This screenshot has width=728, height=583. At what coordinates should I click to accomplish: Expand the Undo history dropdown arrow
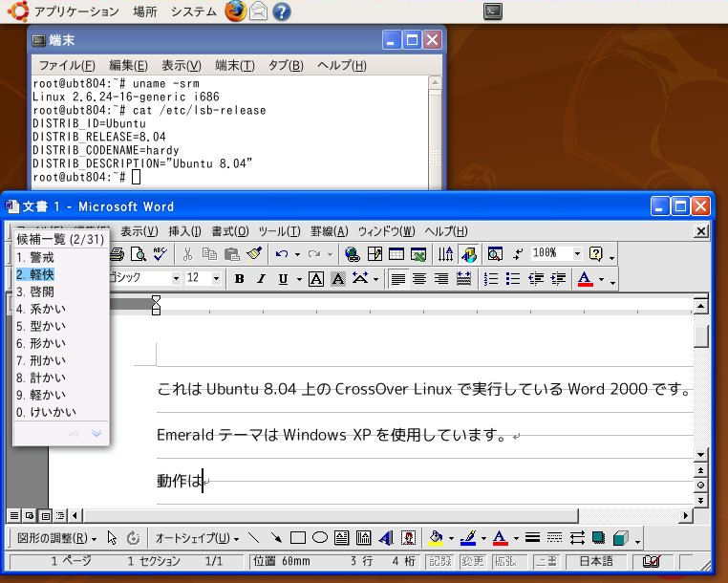click(297, 254)
